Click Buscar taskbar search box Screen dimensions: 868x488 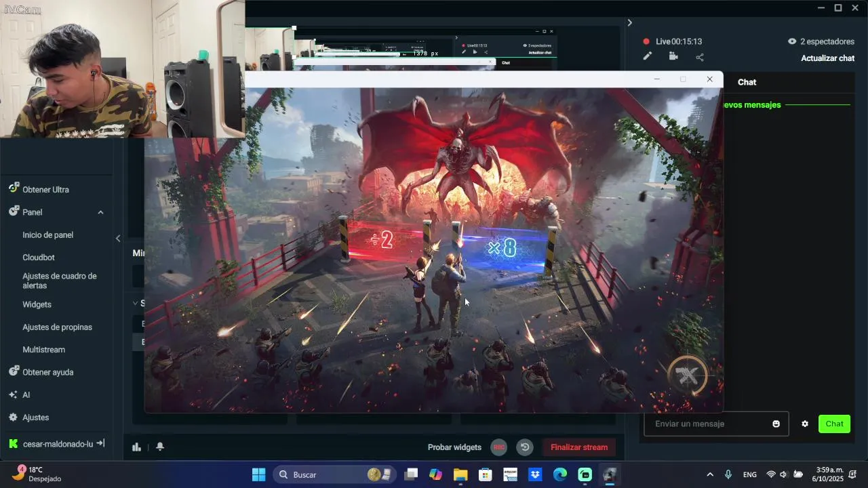(334, 474)
